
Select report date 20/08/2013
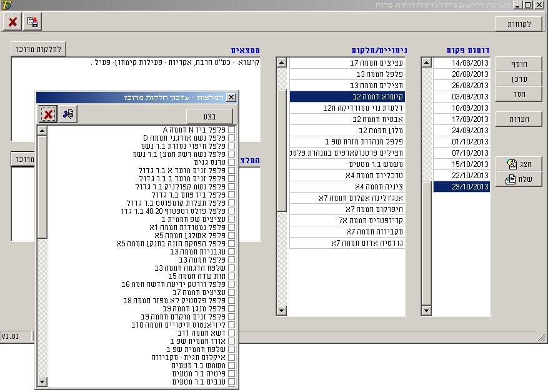[x=461, y=74]
